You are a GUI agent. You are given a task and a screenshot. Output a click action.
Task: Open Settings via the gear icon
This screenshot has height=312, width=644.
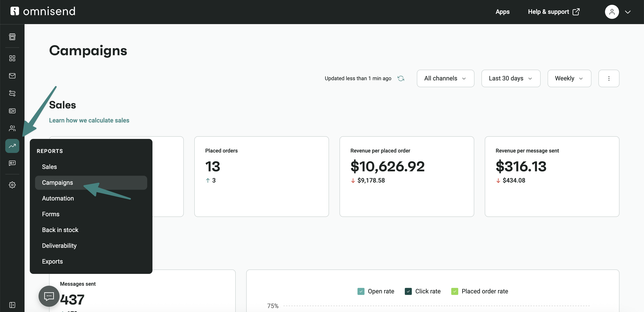pos(12,185)
